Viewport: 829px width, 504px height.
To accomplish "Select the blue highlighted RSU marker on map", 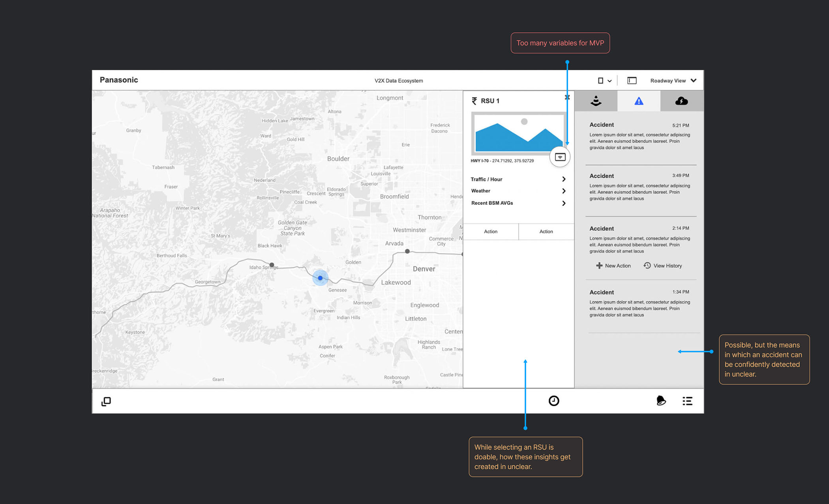I will [x=320, y=278].
